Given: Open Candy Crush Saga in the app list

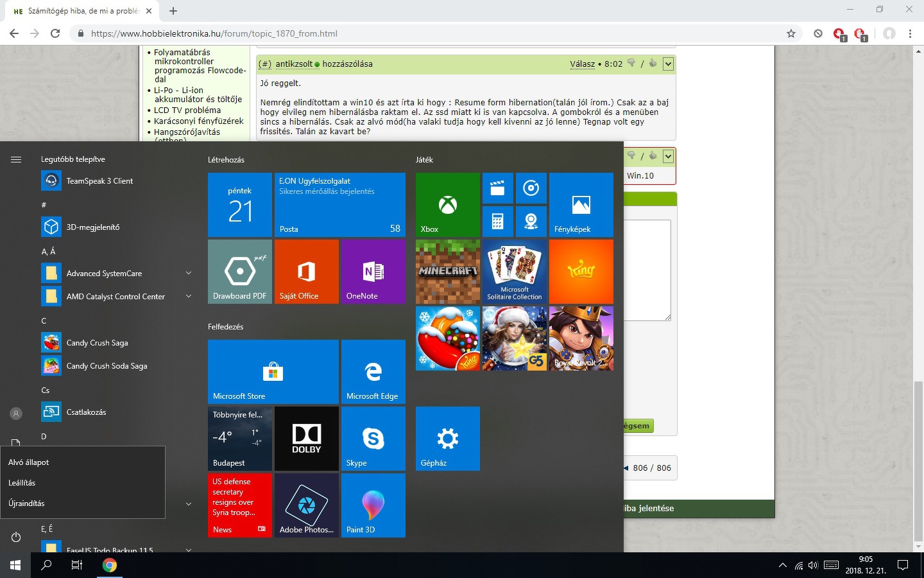Looking at the screenshot, I should (118, 343).
